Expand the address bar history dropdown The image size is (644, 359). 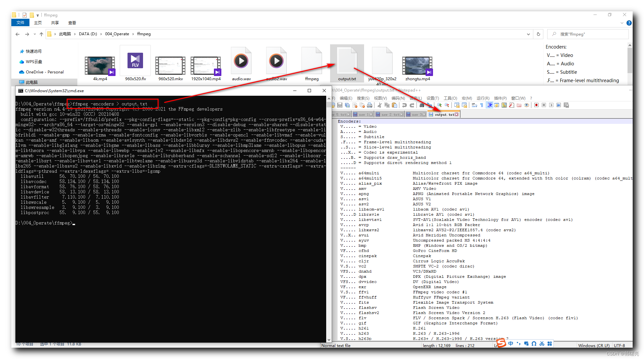(x=528, y=34)
